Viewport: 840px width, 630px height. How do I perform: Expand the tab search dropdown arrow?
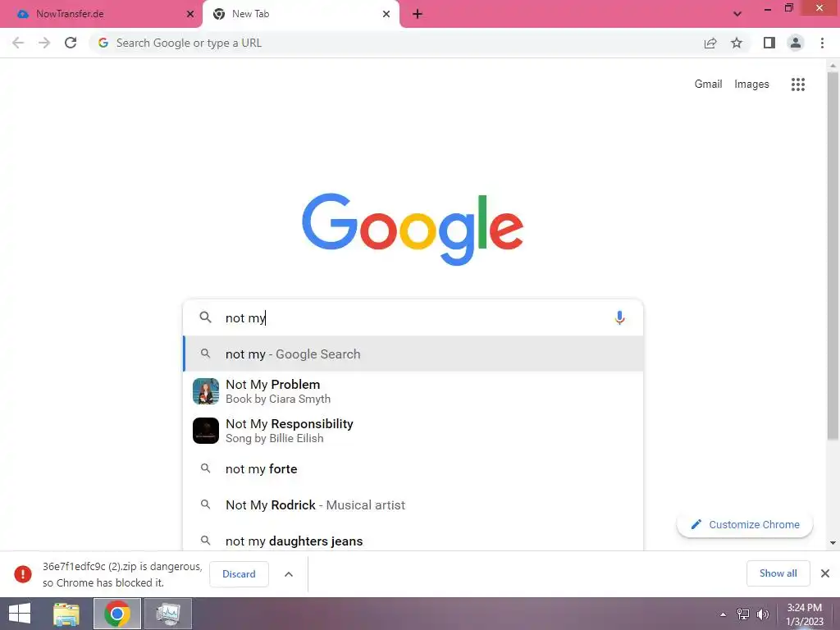point(737,14)
